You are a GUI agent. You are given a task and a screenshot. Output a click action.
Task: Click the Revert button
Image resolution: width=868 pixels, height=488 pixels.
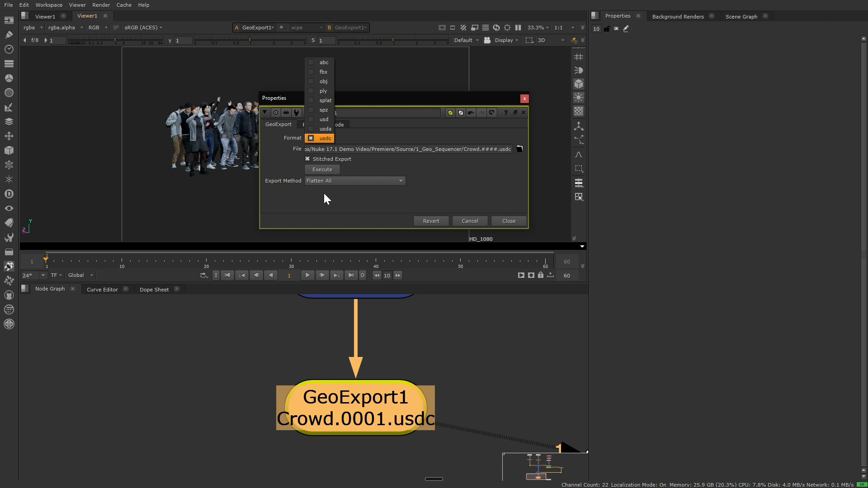tap(431, 221)
